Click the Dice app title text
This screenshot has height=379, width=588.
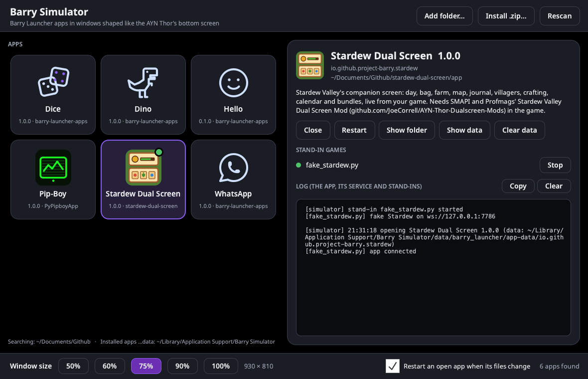(x=53, y=109)
